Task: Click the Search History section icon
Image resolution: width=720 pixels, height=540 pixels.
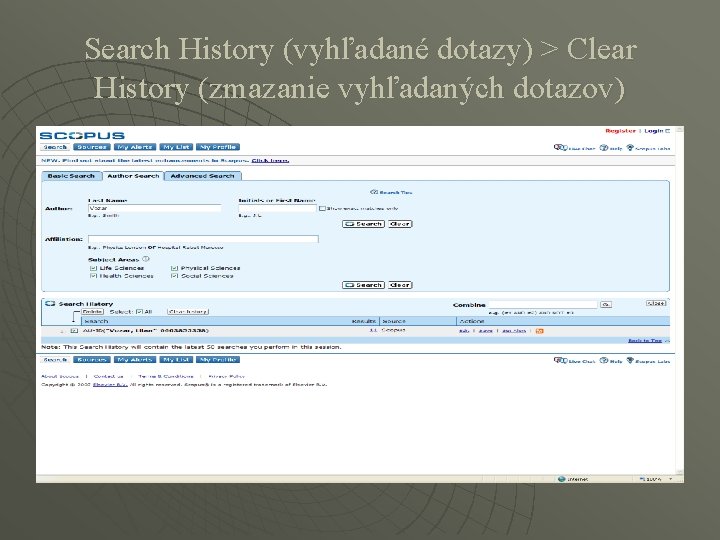Action: (x=50, y=304)
